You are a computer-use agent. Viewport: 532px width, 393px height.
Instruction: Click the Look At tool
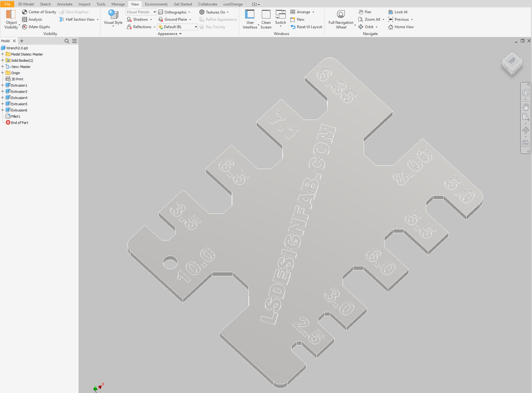(397, 12)
